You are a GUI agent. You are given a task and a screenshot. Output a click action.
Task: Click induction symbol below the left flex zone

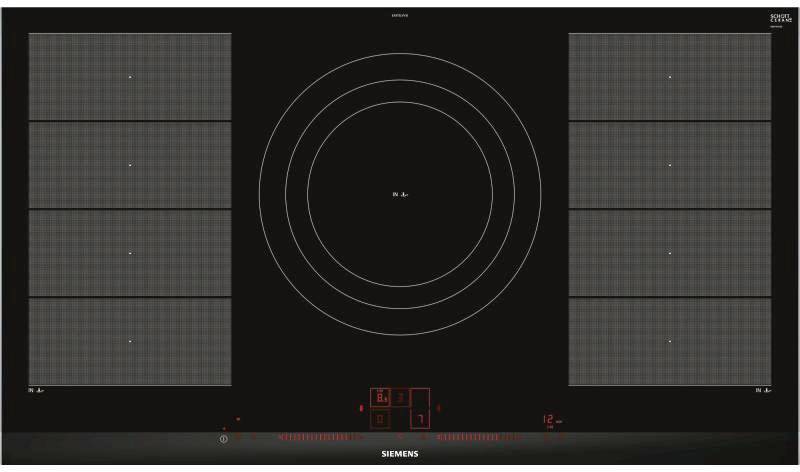(x=36, y=389)
